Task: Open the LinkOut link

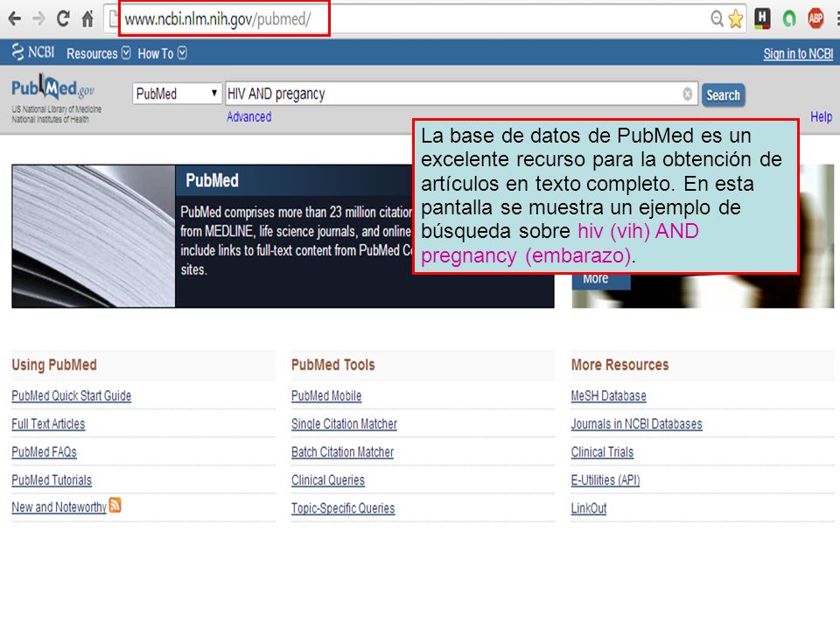Action: [x=589, y=508]
